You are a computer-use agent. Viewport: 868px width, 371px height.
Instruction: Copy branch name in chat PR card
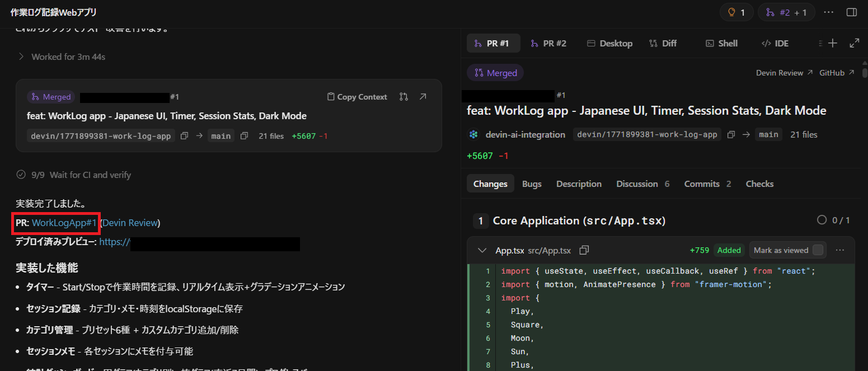(x=184, y=136)
